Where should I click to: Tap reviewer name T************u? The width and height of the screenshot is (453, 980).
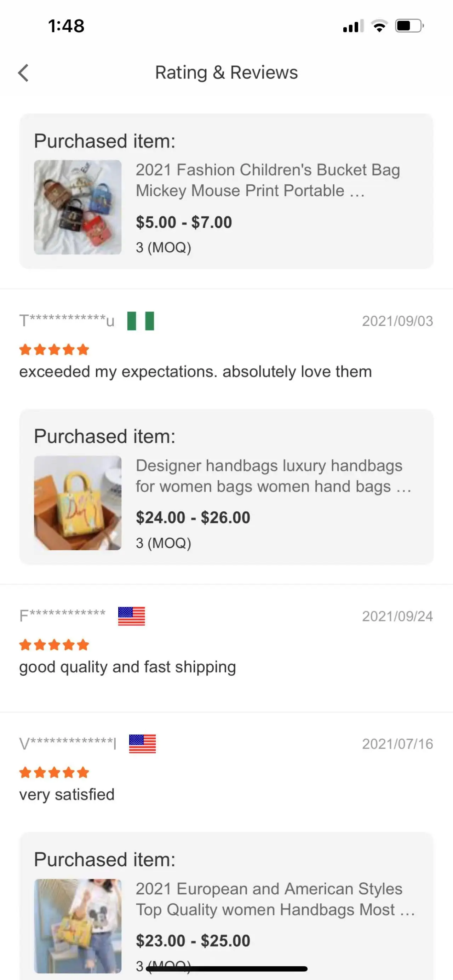coord(67,321)
